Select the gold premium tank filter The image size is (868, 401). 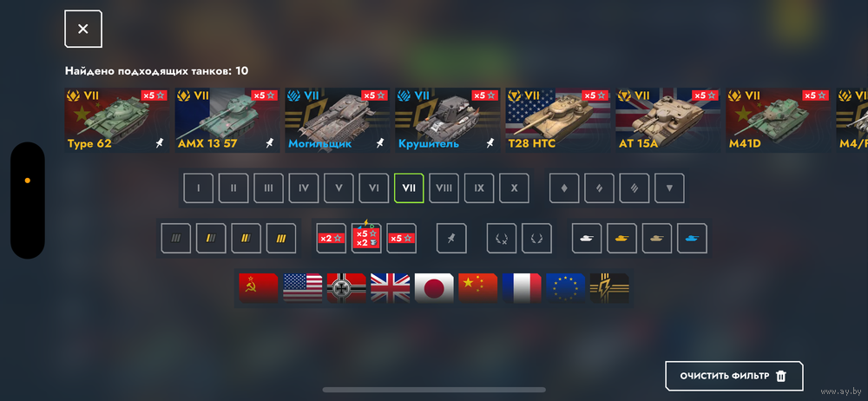(621, 238)
